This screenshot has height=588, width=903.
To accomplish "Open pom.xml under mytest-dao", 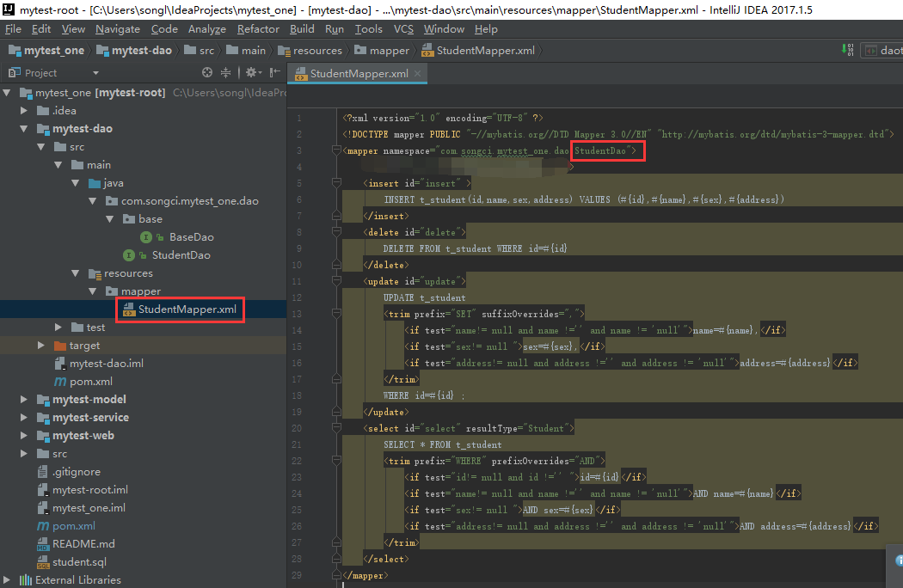I will coord(90,381).
